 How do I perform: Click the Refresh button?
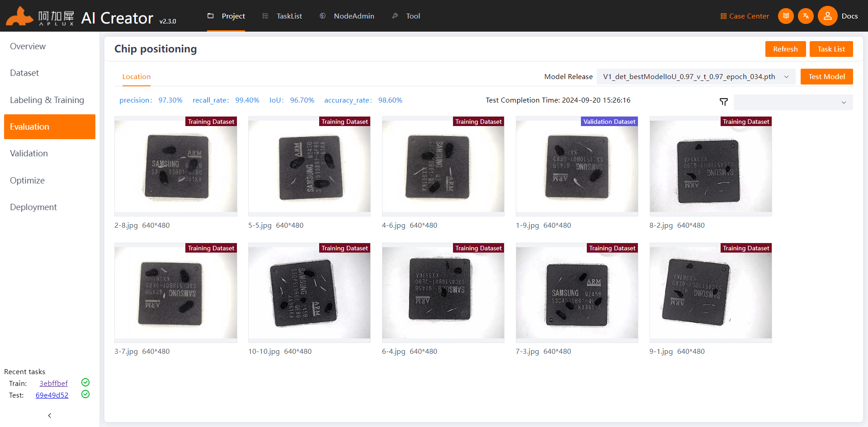(785, 49)
